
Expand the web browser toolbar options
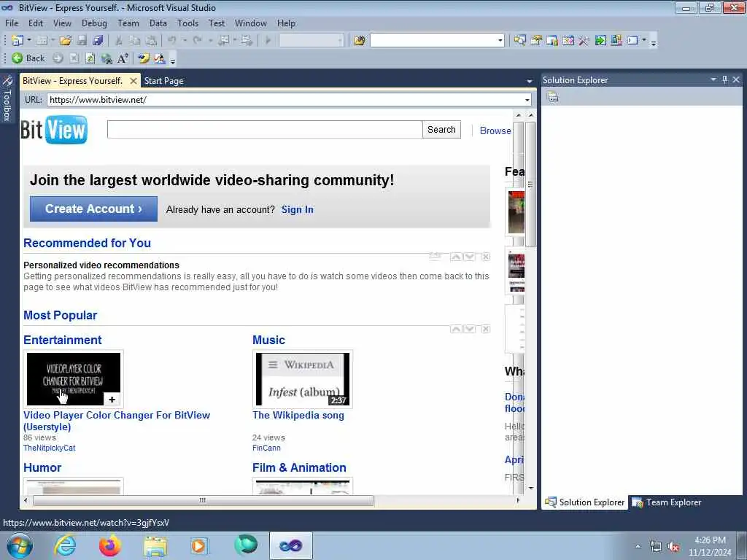[172, 60]
